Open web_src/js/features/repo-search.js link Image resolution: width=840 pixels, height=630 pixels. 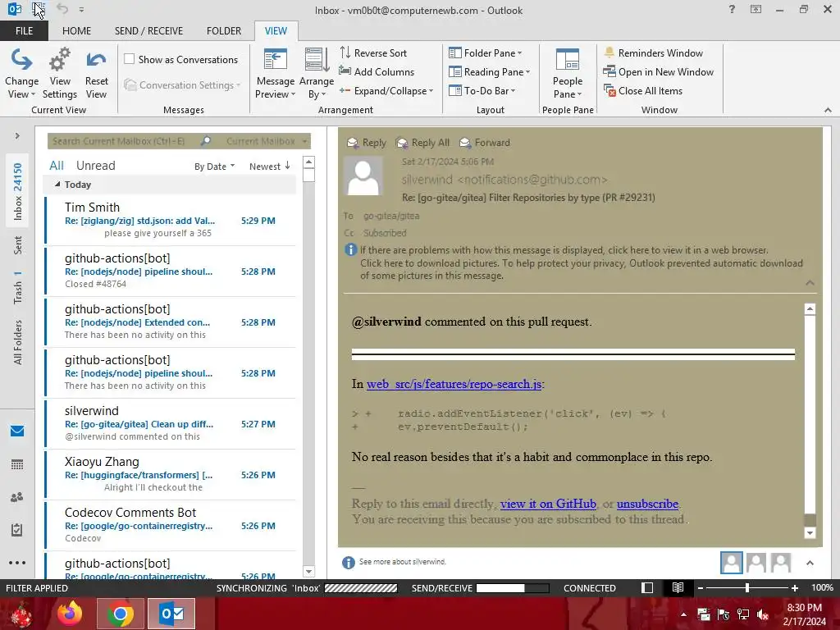(454, 384)
